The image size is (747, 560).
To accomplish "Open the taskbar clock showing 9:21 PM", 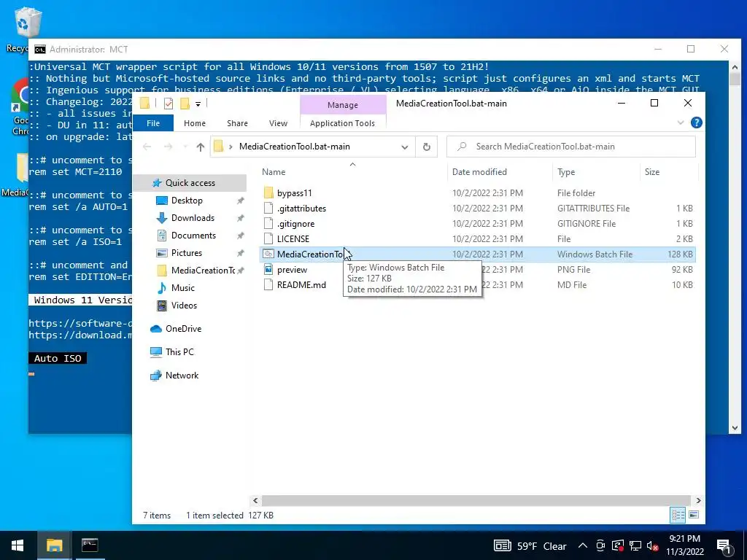I will 684,545.
